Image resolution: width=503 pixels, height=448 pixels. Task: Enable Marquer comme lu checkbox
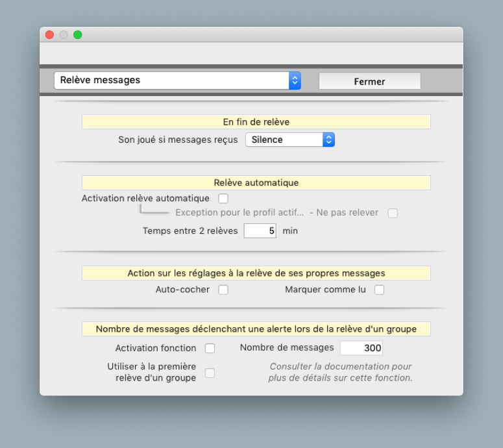tap(379, 290)
